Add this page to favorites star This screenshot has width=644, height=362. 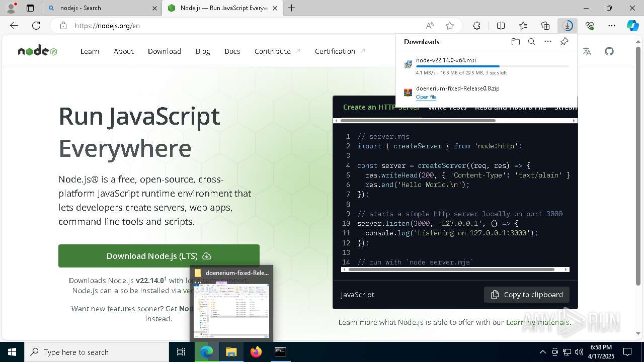pyautogui.click(x=450, y=26)
